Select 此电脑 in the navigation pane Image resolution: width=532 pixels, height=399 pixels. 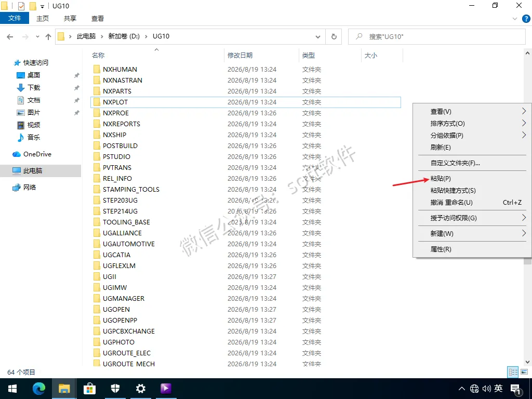tap(33, 170)
